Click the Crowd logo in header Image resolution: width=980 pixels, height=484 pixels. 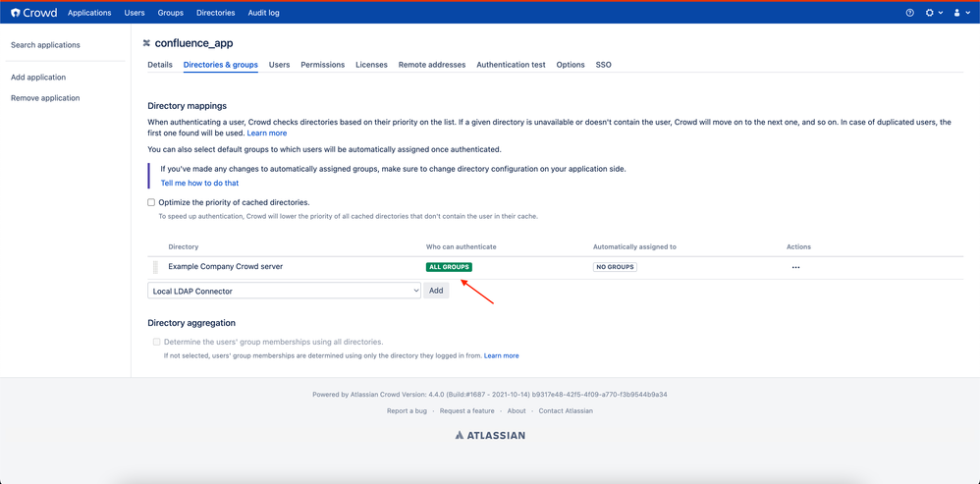coord(33,13)
